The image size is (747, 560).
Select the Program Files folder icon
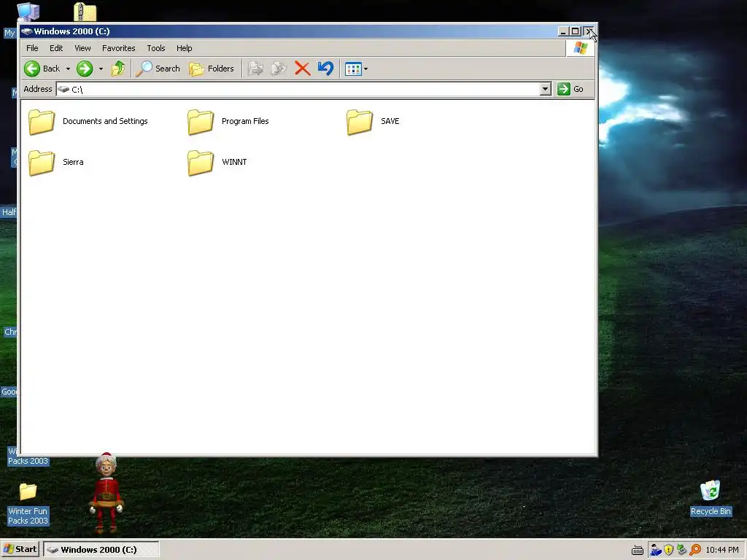pos(201,122)
